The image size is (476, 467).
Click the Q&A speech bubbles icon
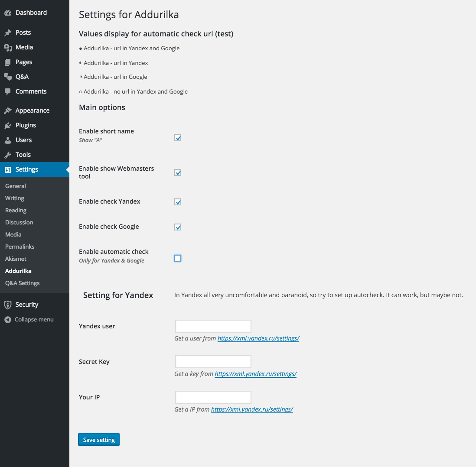click(8, 77)
